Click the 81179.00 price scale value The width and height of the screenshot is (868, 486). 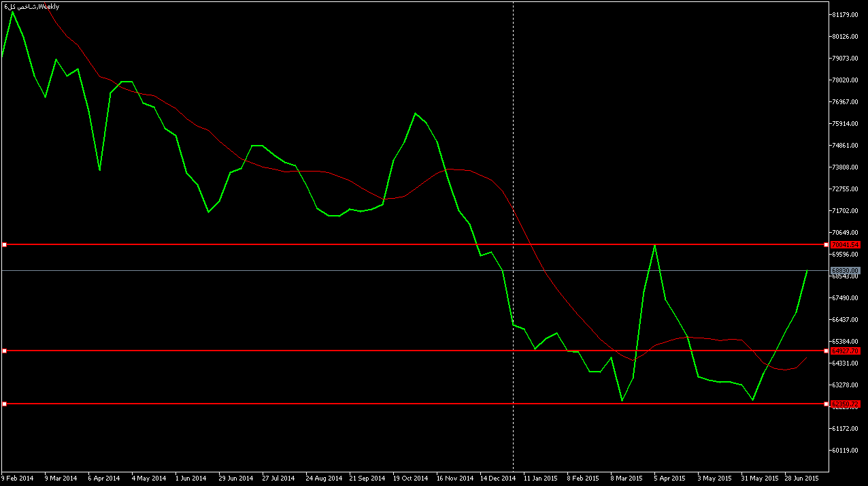[846, 15]
